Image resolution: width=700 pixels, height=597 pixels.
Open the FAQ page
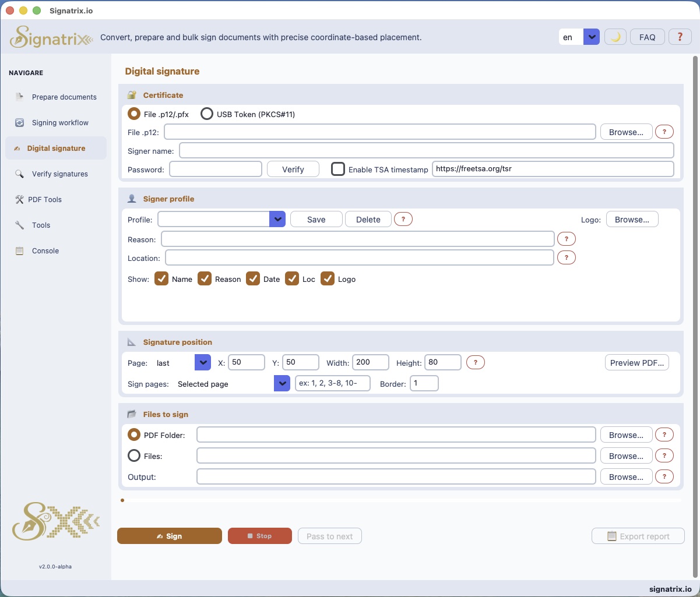click(x=647, y=36)
